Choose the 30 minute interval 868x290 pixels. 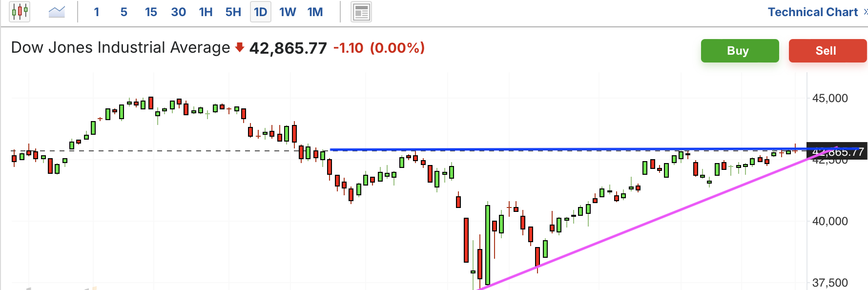tap(178, 12)
